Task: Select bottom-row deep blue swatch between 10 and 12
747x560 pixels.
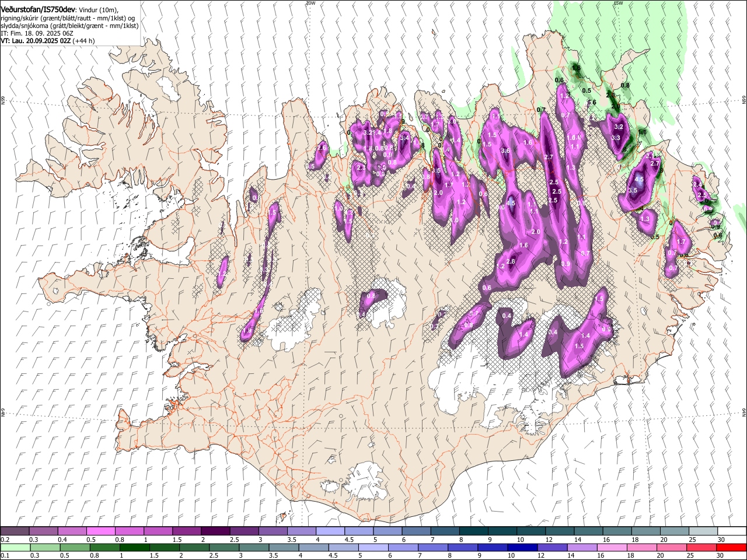Action: [522, 547]
